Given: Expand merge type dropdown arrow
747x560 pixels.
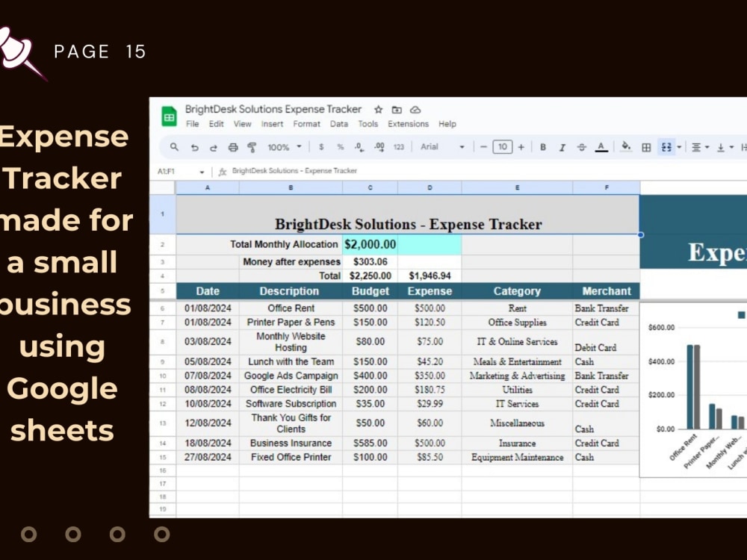Looking at the screenshot, I should pos(679,147).
